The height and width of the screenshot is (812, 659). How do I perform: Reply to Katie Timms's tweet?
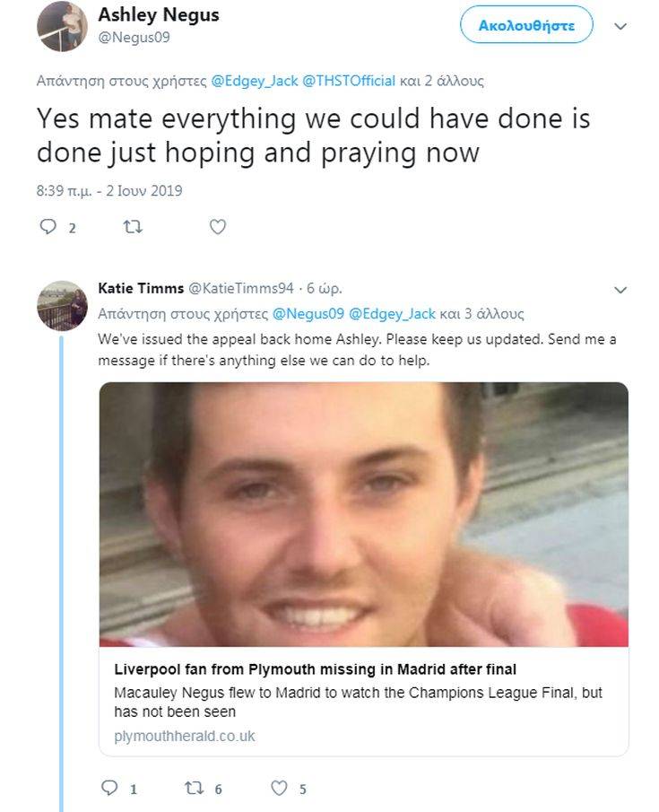click(x=109, y=789)
